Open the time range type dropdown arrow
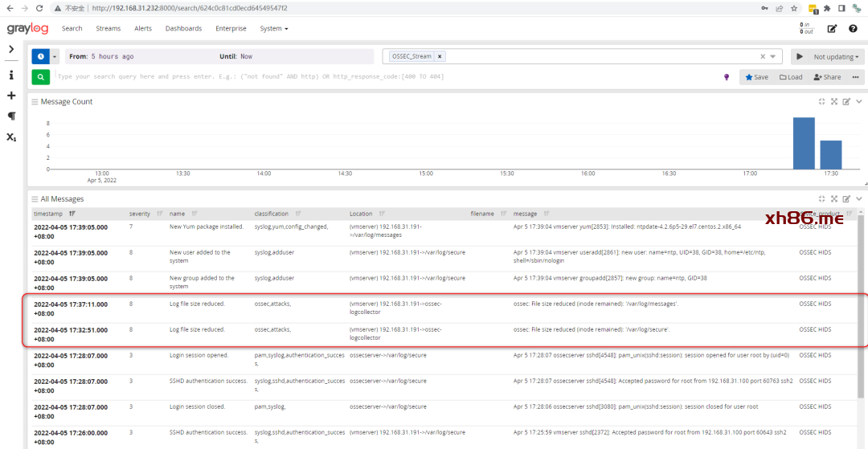Image resolution: width=868 pixels, height=449 pixels. pyautogui.click(x=55, y=57)
